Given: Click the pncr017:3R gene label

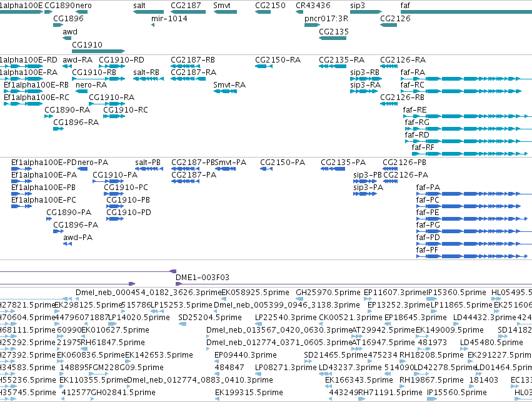Looking at the screenshot, I should point(326,19).
